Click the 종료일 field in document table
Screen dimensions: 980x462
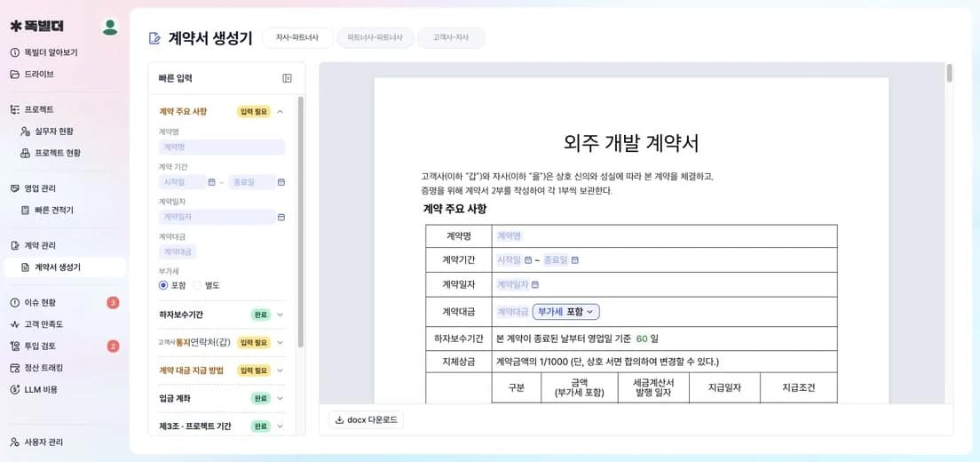tap(556, 260)
